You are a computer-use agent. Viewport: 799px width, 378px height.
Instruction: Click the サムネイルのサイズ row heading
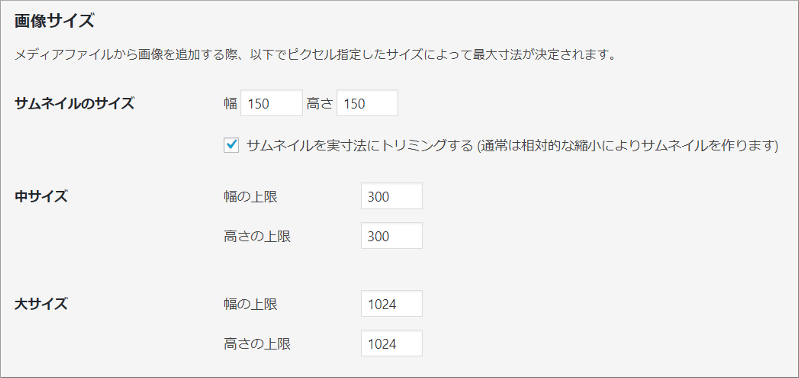point(74,104)
